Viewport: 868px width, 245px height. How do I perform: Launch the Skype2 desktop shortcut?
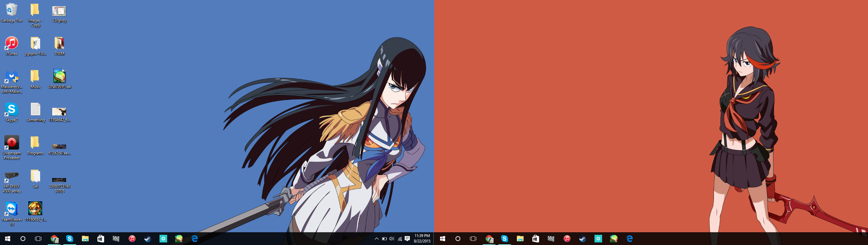tap(11, 112)
